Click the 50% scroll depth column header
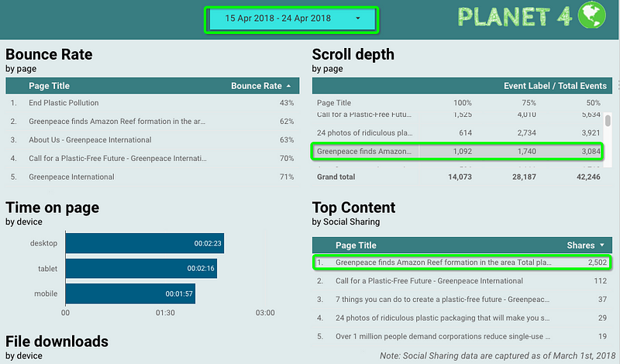Screen dimensions: 620x364 tap(593, 103)
